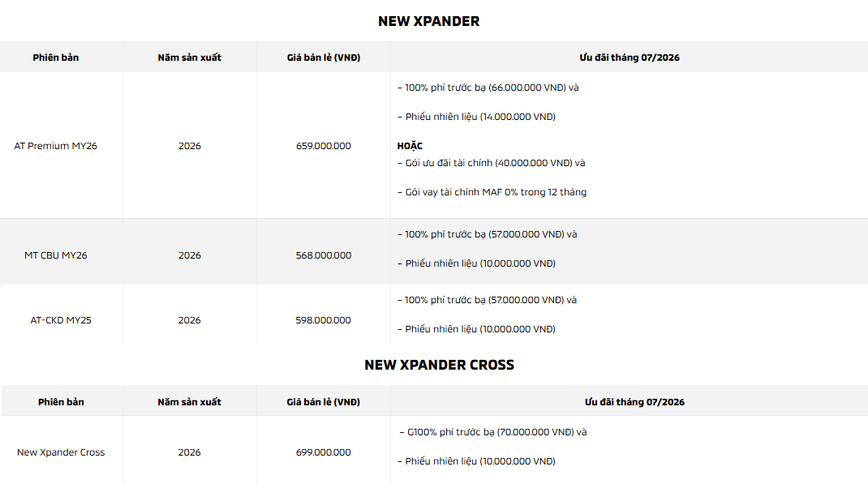Select the MT CBU MY26 version cell
The height and width of the screenshot is (488, 868).
click(x=55, y=255)
